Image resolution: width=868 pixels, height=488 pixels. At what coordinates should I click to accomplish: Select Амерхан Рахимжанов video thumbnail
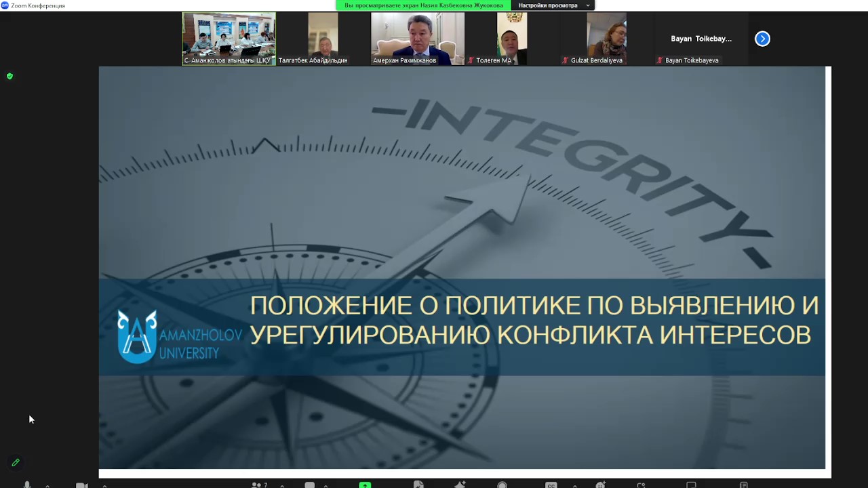coord(418,39)
